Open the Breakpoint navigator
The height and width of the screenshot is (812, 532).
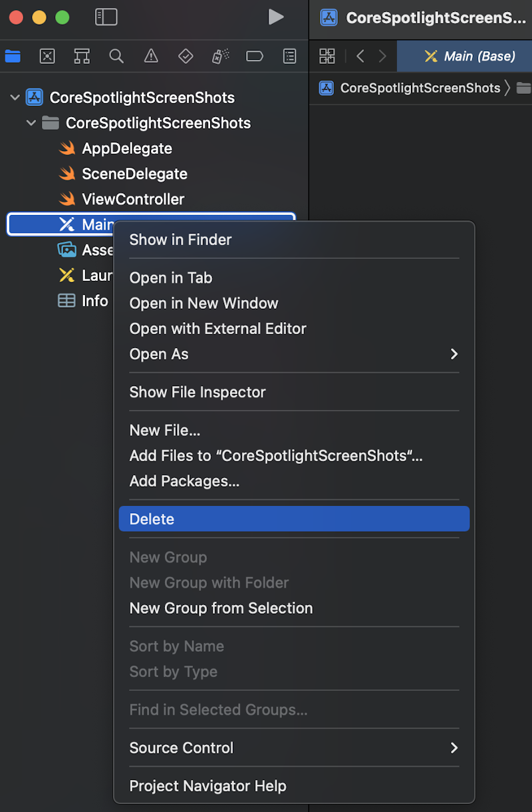pos(255,56)
